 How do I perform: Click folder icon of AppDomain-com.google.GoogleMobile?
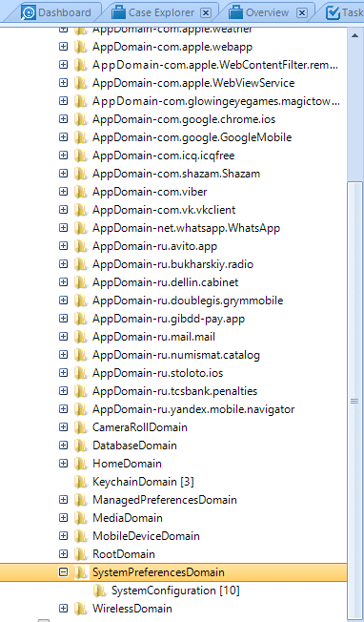[x=80, y=137]
